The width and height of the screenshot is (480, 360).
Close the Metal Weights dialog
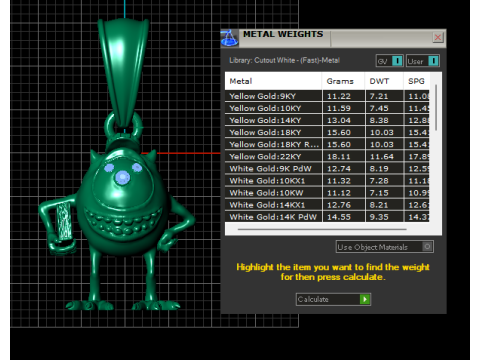pos(438,37)
